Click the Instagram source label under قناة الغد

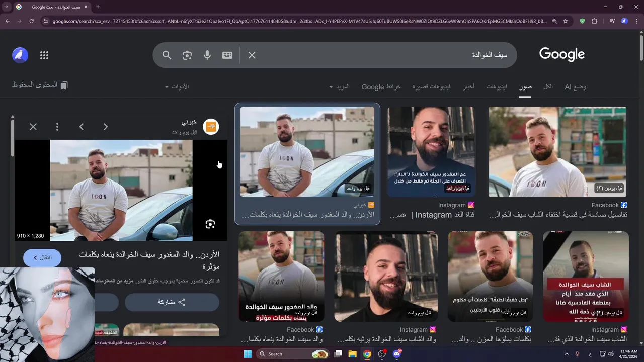[x=456, y=205]
